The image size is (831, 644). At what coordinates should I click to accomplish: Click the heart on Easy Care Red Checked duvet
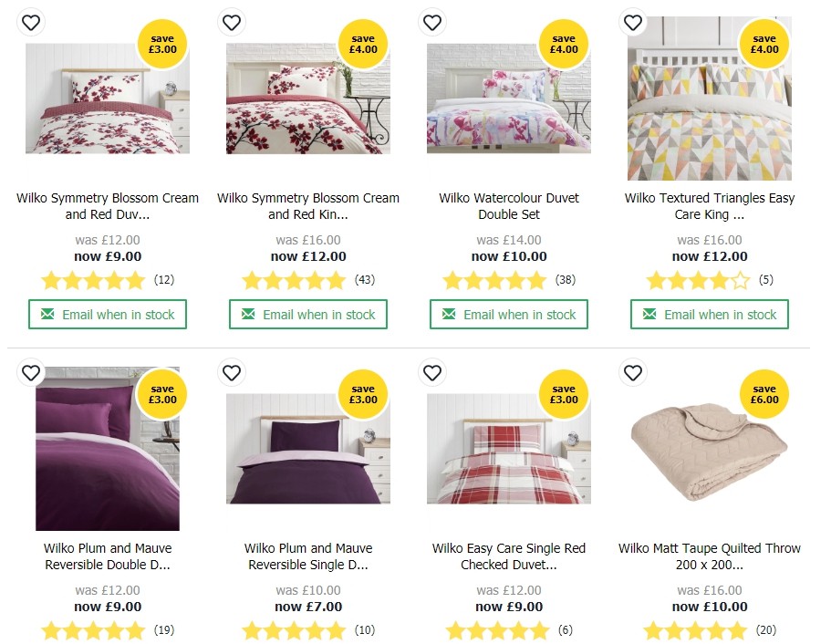pyautogui.click(x=432, y=373)
